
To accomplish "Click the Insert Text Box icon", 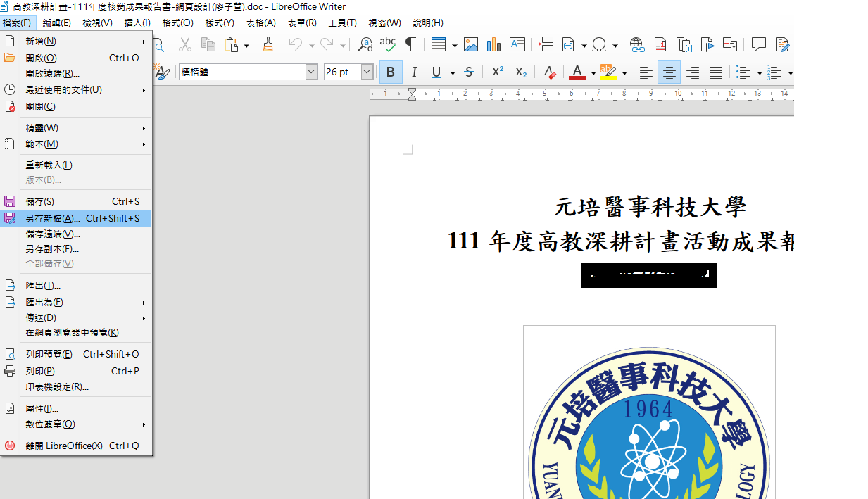I will pyautogui.click(x=517, y=45).
